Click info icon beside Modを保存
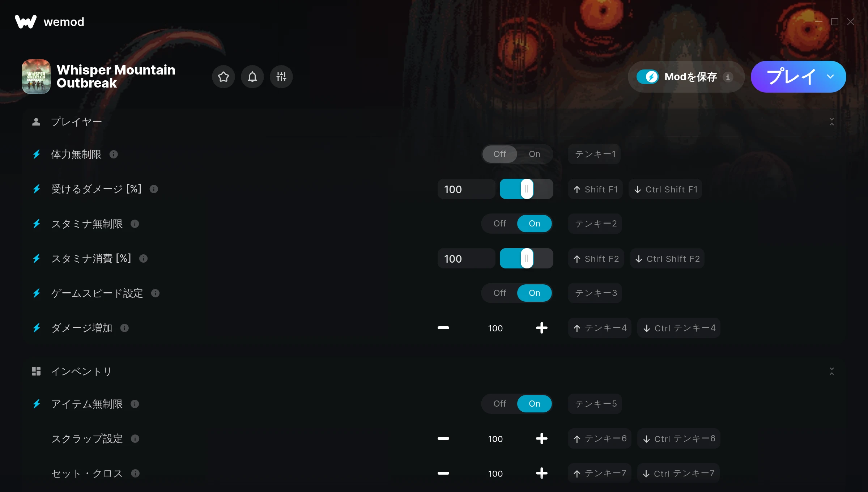The height and width of the screenshot is (492, 868). pos(728,77)
